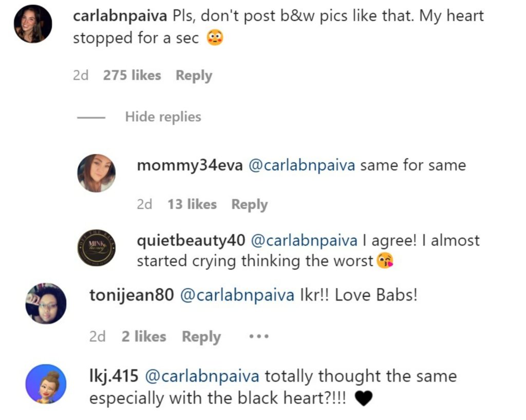Open mommy34eva's profile picture
Image resolution: width=526 pixels, height=420 pixels.
pos(97,173)
